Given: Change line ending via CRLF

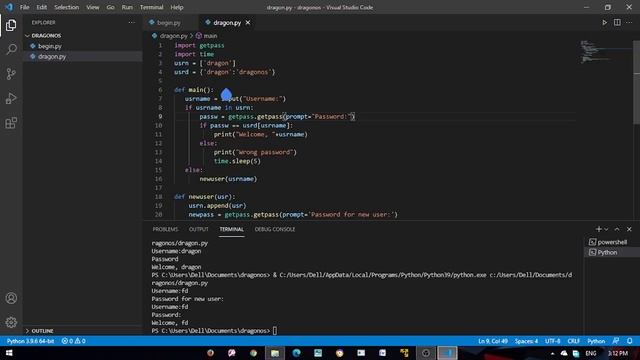Looking at the screenshot, I should (x=573, y=341).
